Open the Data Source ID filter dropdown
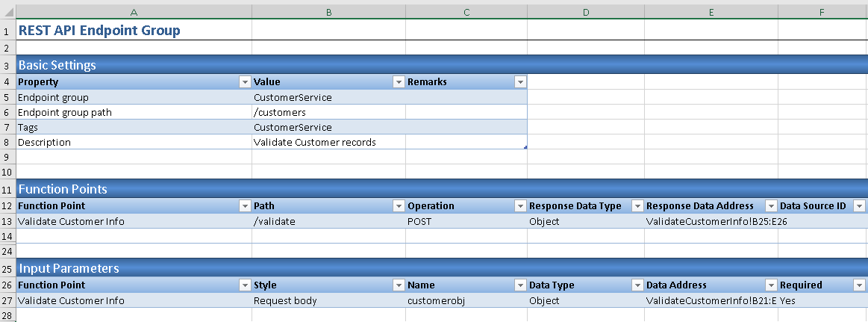 (x=859, y=206)
